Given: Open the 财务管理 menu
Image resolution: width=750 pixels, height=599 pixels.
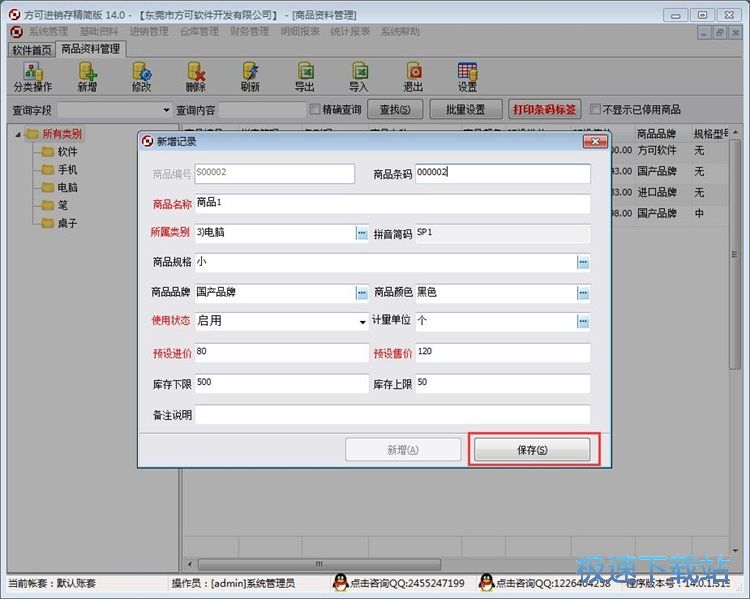Looking at the screenshot, I should (249, 32).
